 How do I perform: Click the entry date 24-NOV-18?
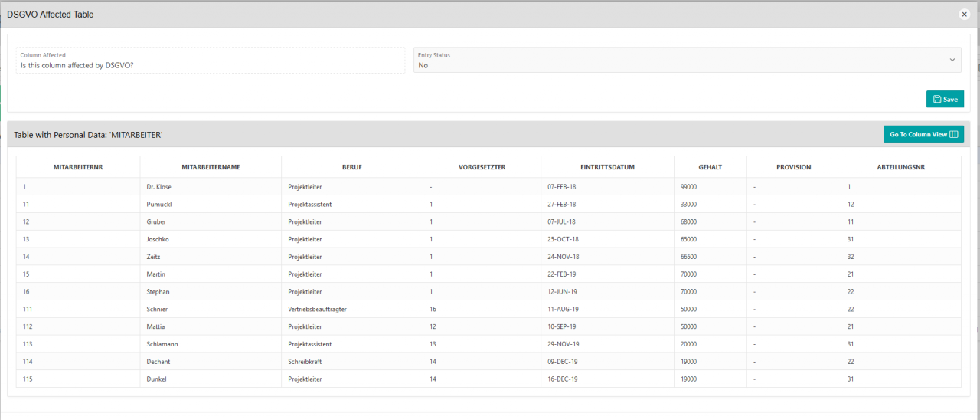[x=563, y=258]
